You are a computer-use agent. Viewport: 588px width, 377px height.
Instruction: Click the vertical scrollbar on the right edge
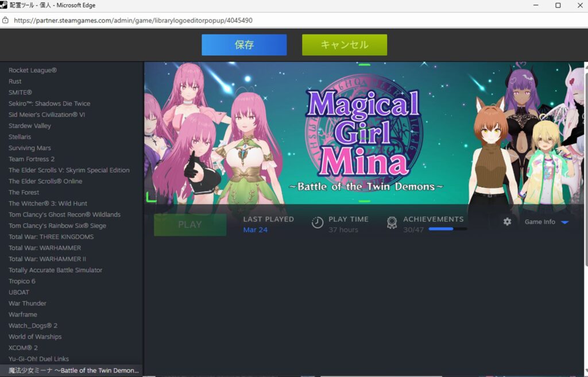pos(585,218)
